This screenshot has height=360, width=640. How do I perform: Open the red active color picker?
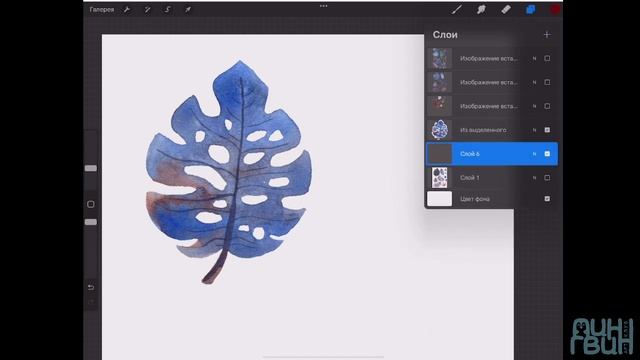[x=555, y=9]
